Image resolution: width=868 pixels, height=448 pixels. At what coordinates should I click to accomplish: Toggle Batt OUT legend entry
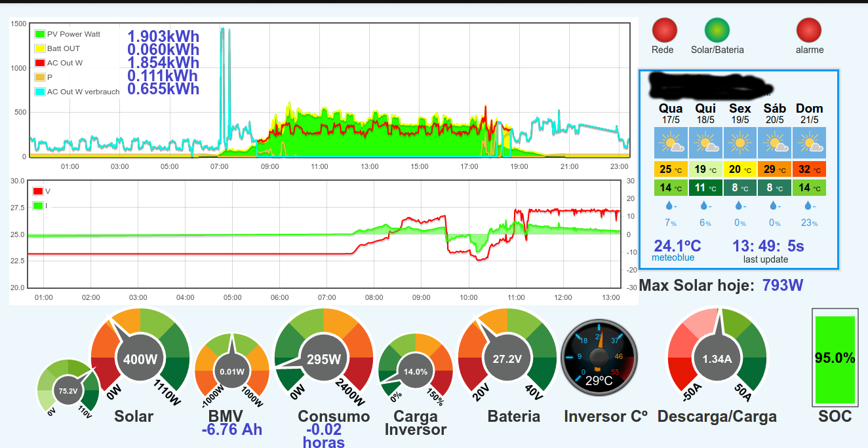(57, 48)
